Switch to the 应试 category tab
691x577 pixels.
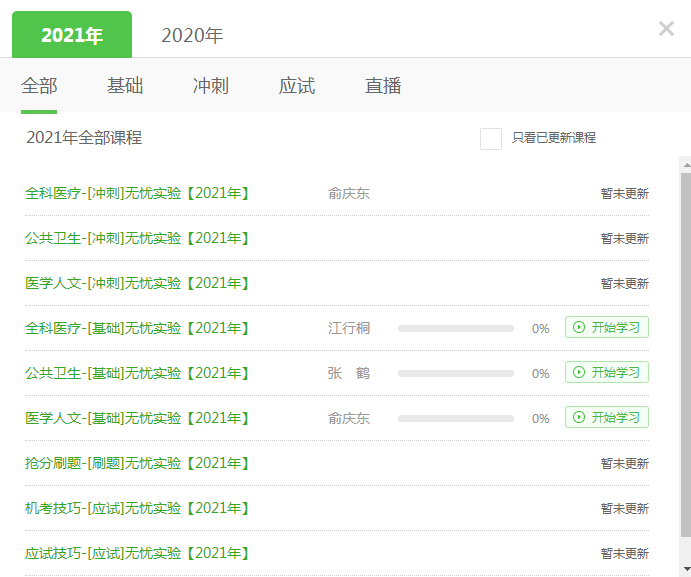click(297, 86)
